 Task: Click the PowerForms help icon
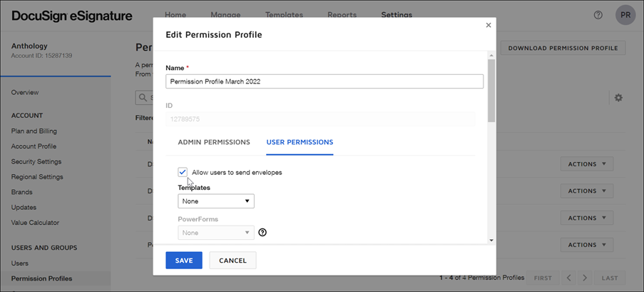tap(262, 232)
